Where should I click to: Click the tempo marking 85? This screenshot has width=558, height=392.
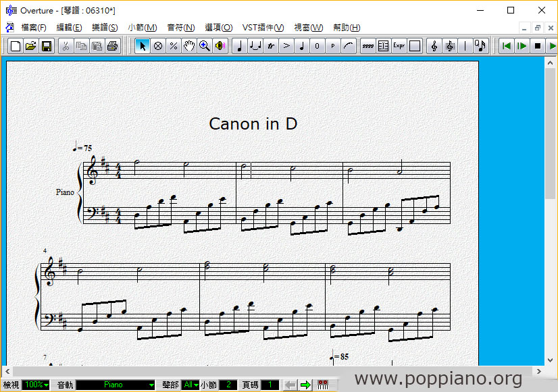coord(340,356)
